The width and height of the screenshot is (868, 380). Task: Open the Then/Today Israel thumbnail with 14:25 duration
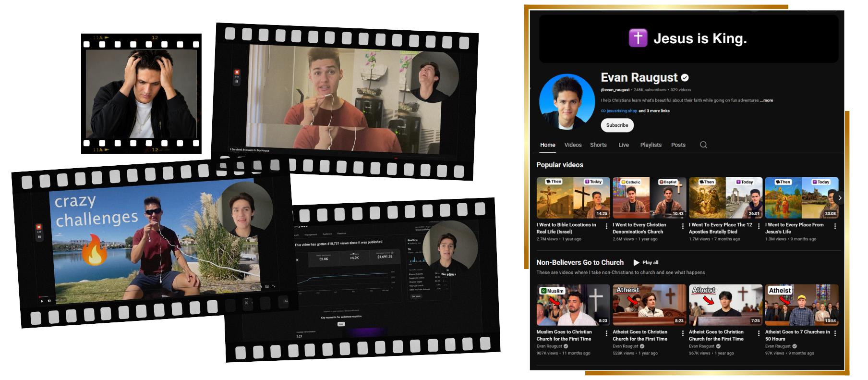(573, 198)
